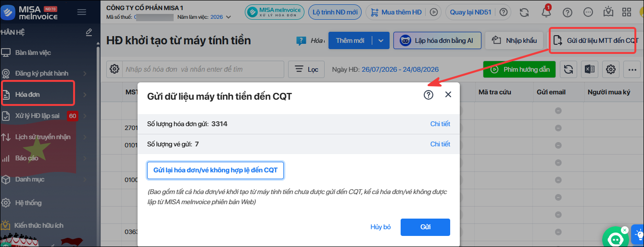Toggle the hamburger sidebar menu

82,12
